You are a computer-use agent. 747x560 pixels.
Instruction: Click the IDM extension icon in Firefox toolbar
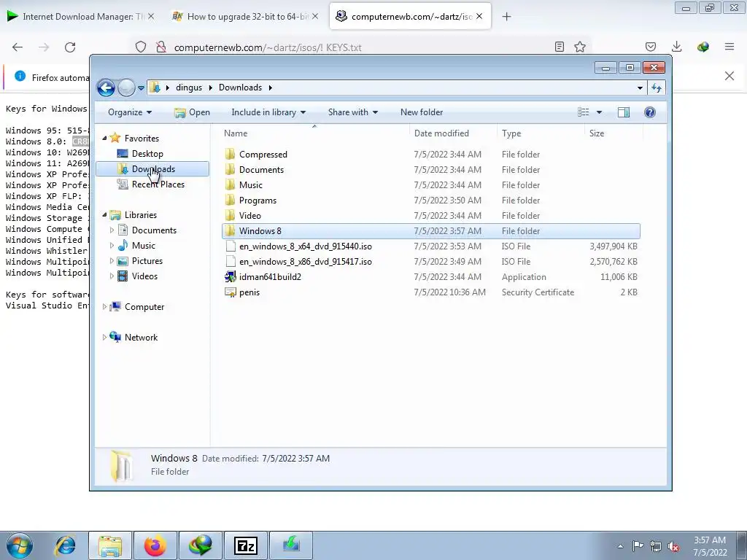703,47
